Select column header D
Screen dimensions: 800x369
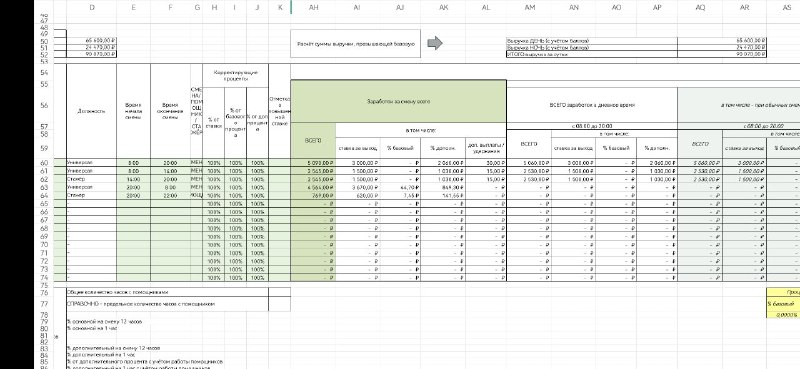(92, 7)
